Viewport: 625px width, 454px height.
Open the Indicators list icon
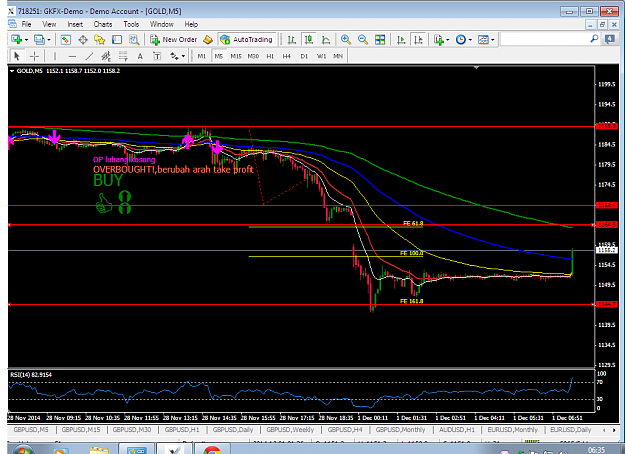click(439, 39)
